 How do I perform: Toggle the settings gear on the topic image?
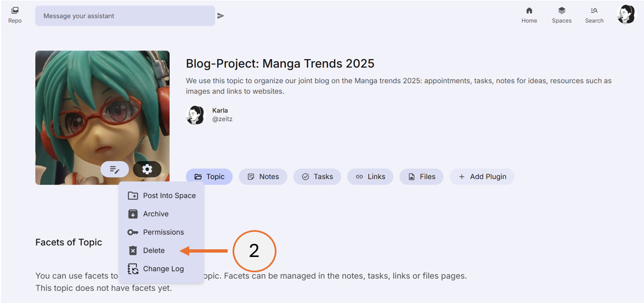click(x=147, y=169)
